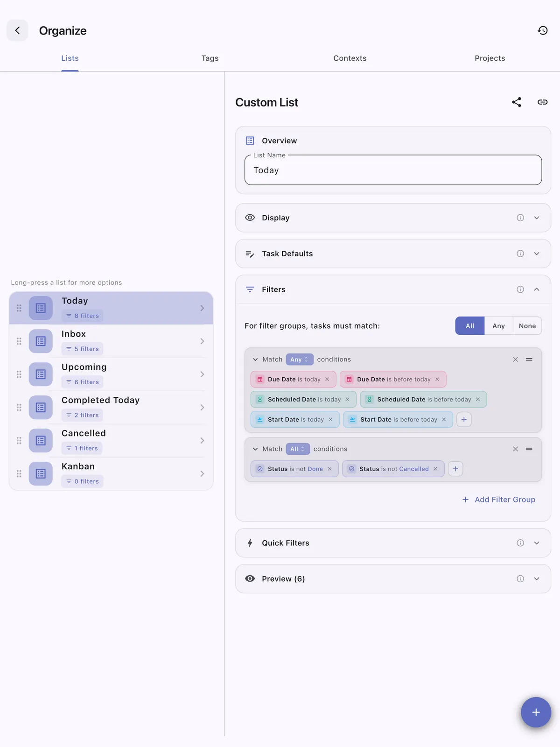Open the 'All' match dropdown in second group
Image resolution: width=560 pixels, height=747 pixels.
[x=298, y=449]
